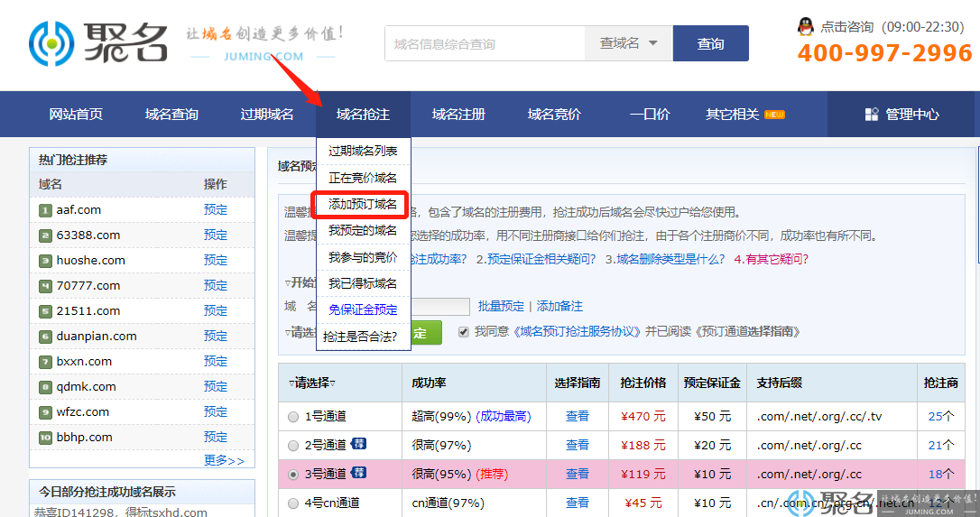Open the 查域名 search type dropdown
This screenshot has height=517, width=980.
[x=629, y=43]
